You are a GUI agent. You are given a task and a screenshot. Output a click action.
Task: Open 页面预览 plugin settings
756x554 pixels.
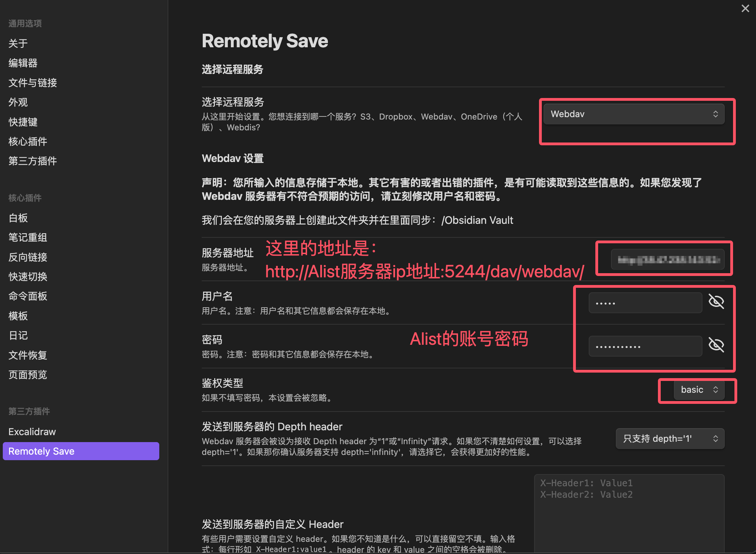click(81, 375)
